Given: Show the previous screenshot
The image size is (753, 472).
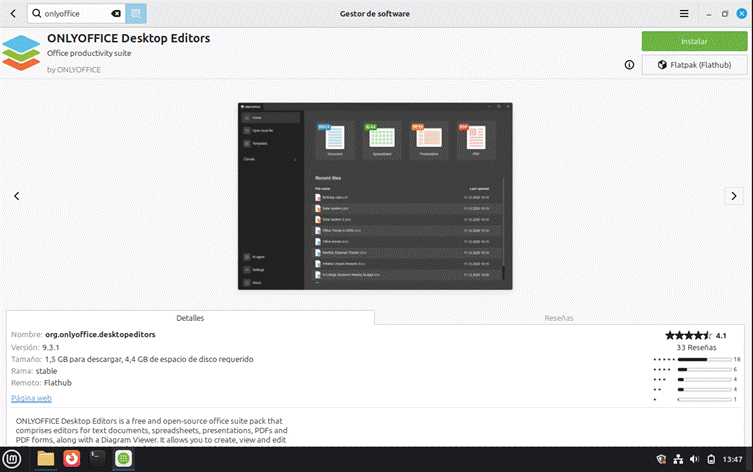Looking at the screenshot, I should [17, 196].
